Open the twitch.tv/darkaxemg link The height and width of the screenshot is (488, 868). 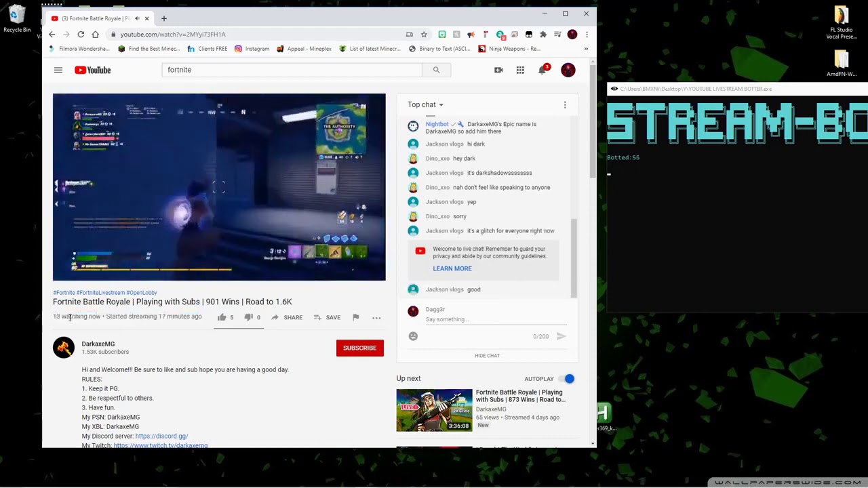[x=161, y=445]
